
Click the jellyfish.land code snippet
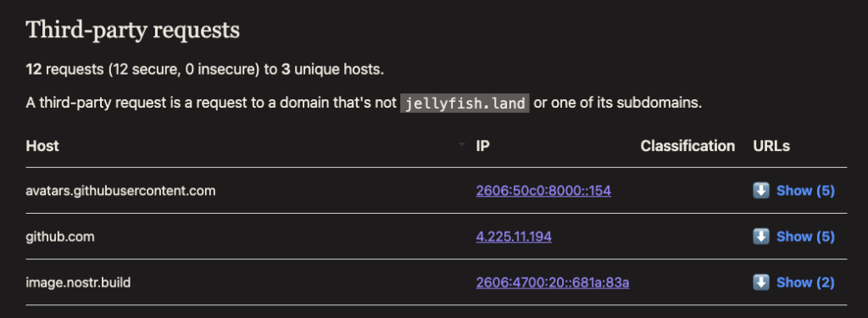[x=465, y=103]
